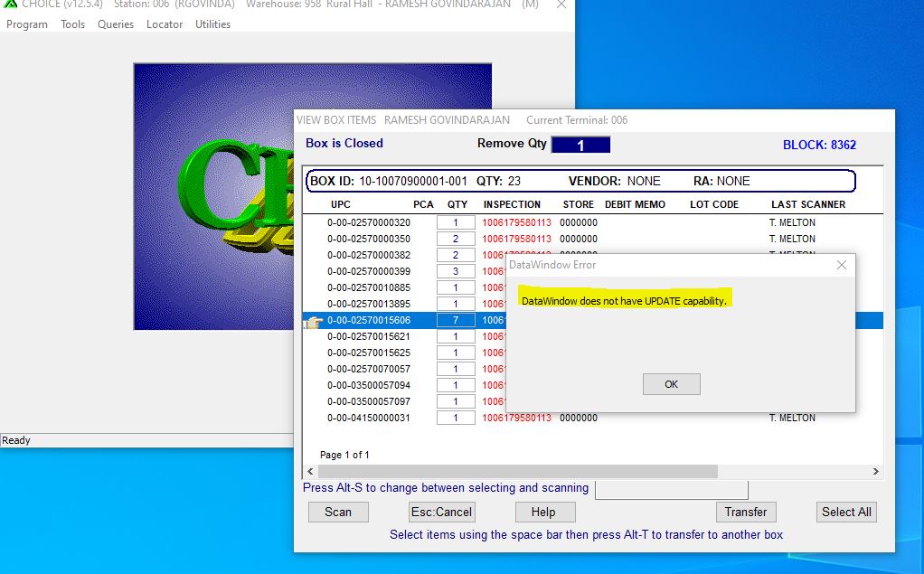The image size is (924, 574).
Task: Click the horizontal scrollbar right arrow
Action: coord(875,472)
